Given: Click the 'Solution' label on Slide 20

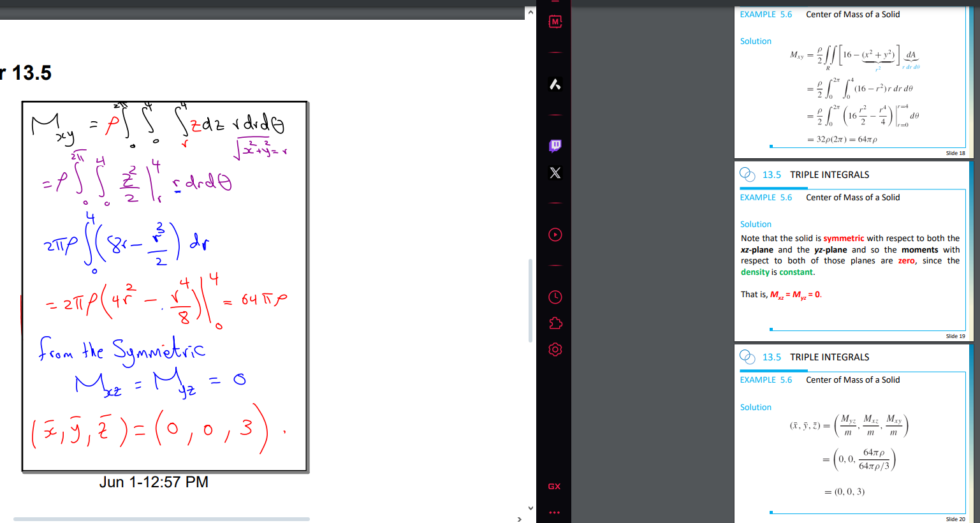Looking at the screenshot, I should click(x=756, y=407).
